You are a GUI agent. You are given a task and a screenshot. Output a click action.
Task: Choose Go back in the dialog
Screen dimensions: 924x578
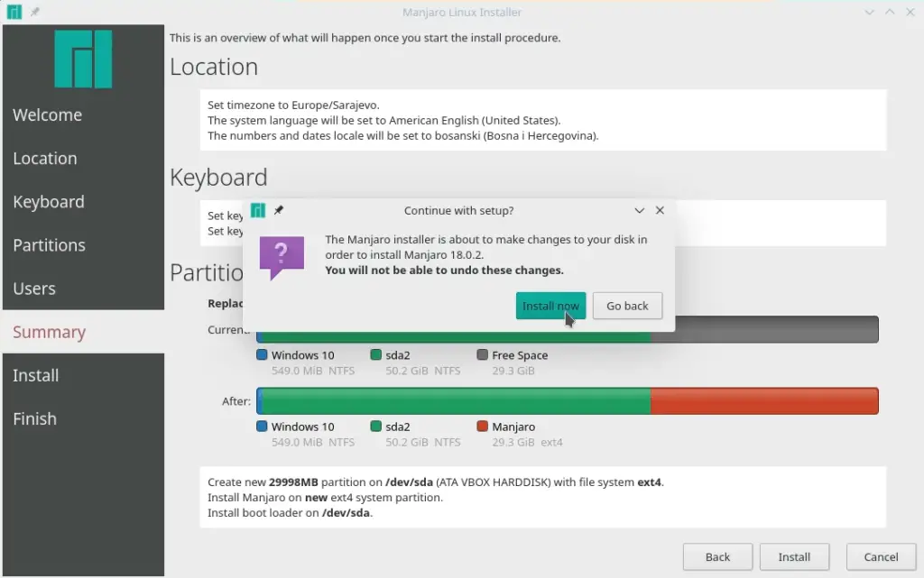[x=628, y=306]
